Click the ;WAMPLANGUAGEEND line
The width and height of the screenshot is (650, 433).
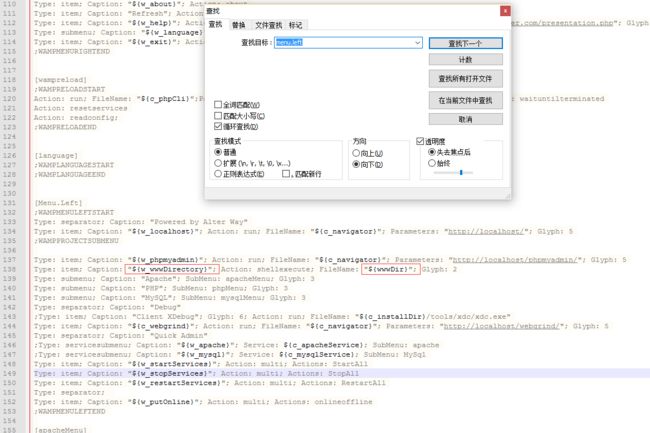tap(70, 174)
